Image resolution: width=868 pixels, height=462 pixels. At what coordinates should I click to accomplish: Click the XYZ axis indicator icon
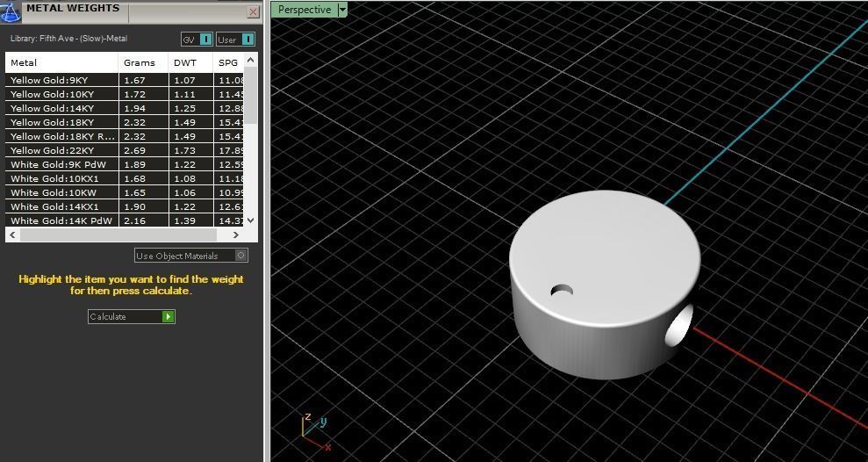click(316, 431)
